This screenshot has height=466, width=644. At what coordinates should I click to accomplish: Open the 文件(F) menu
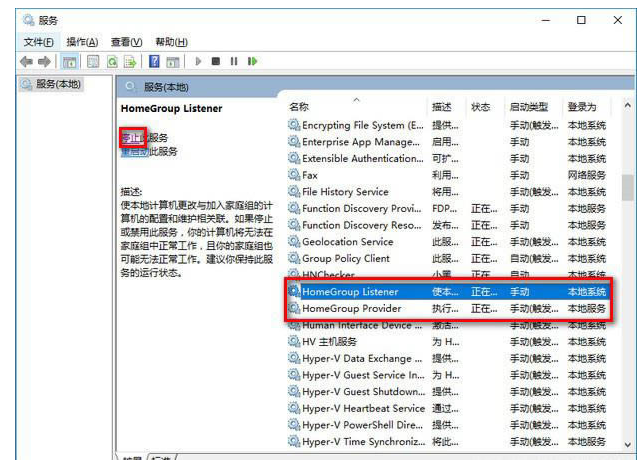click(x=39, y=42)
